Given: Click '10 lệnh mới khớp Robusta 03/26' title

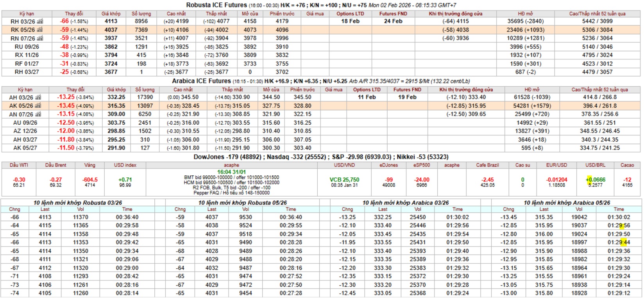Looking at the screenshot, I should click(x=77, y=203).
